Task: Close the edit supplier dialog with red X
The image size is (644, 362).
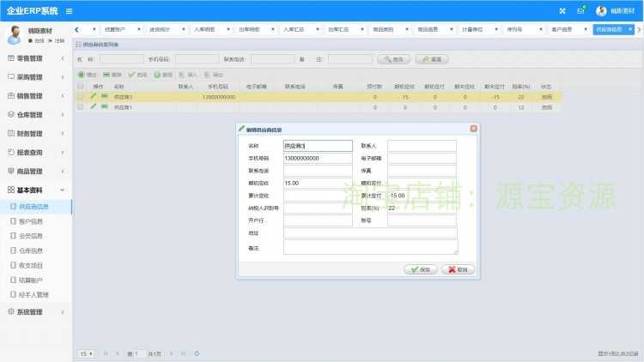Action: pos(473,129)
